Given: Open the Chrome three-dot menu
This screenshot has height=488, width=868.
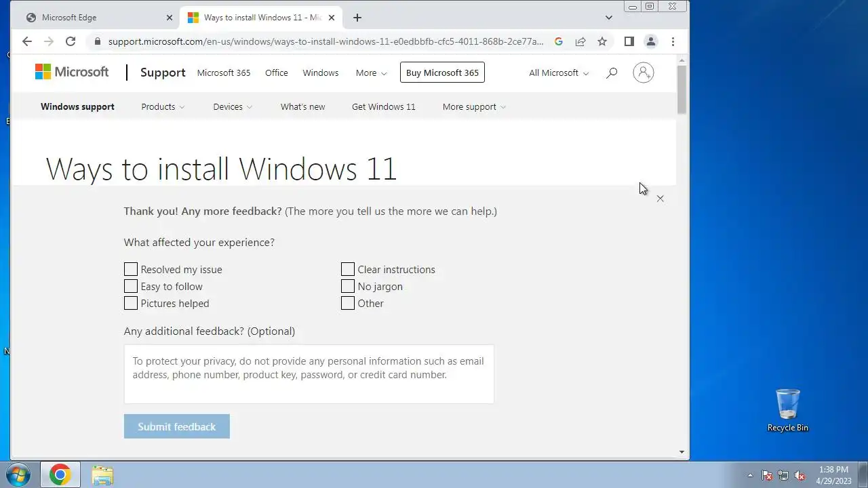Looking at the screenshot, I should coord(673,41).
